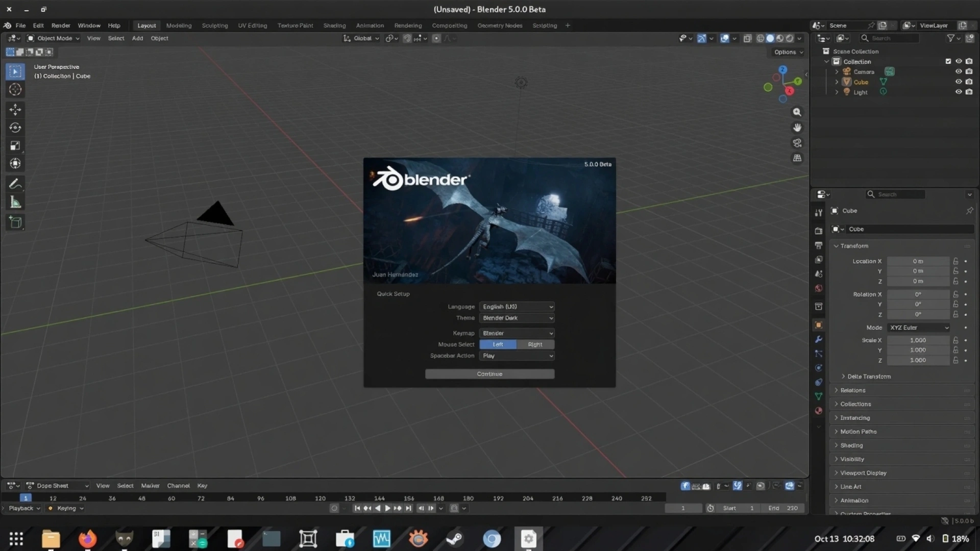Toggle camera view icon in viewport
980x551 pixels.
pos(797,143)
